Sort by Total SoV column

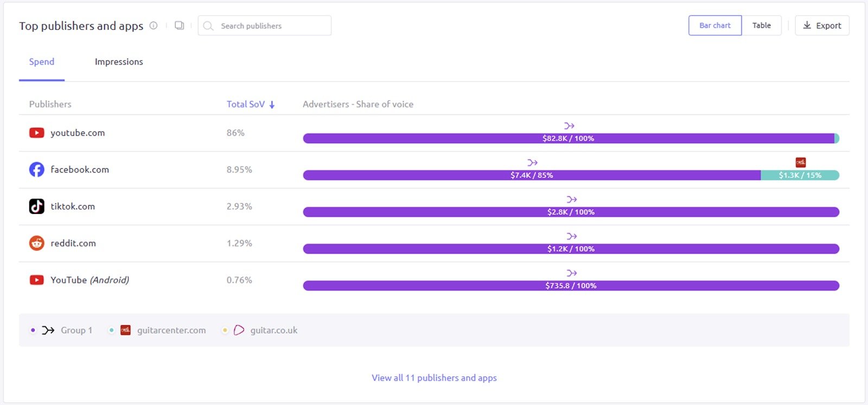click(x=251, y=104)
